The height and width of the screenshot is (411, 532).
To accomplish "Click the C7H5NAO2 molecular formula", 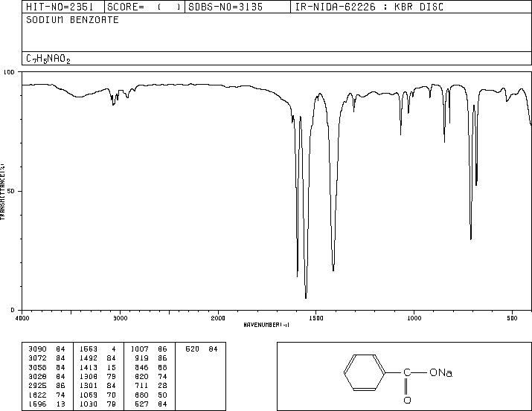I will tap(48, 59).
